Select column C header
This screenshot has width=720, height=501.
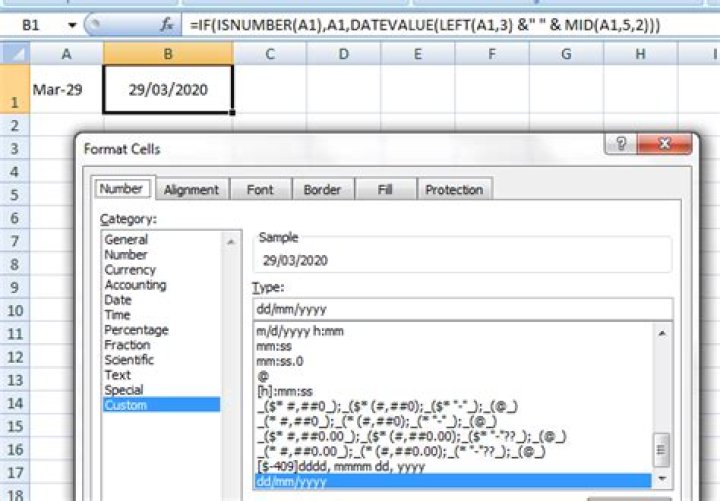[x=270, y=54]
